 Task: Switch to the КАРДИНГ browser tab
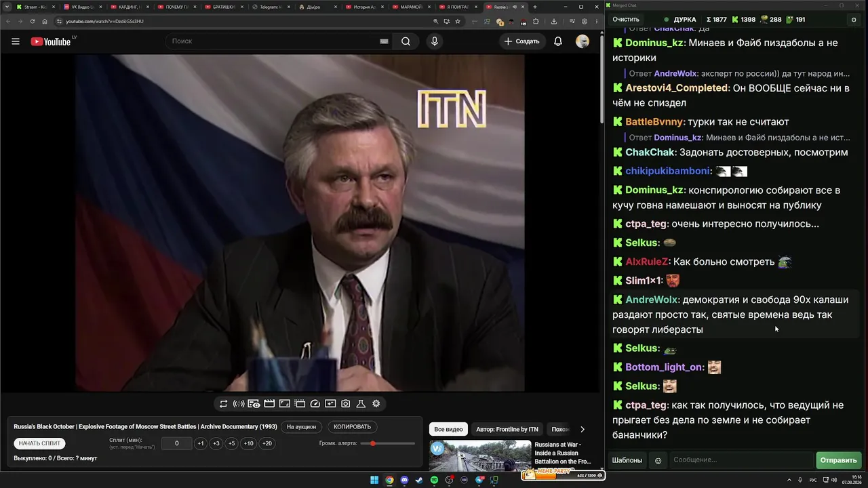pyautogui.click(x=130, y=7)
